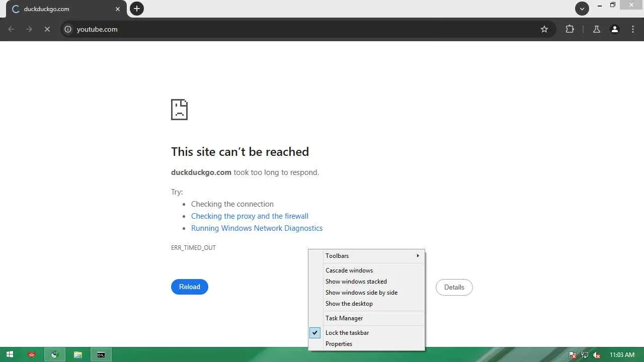Open the Chrome Extensions menu
The height and width of the screenshot is (362, 644).
pyautogui.click(x=570, y=29)
